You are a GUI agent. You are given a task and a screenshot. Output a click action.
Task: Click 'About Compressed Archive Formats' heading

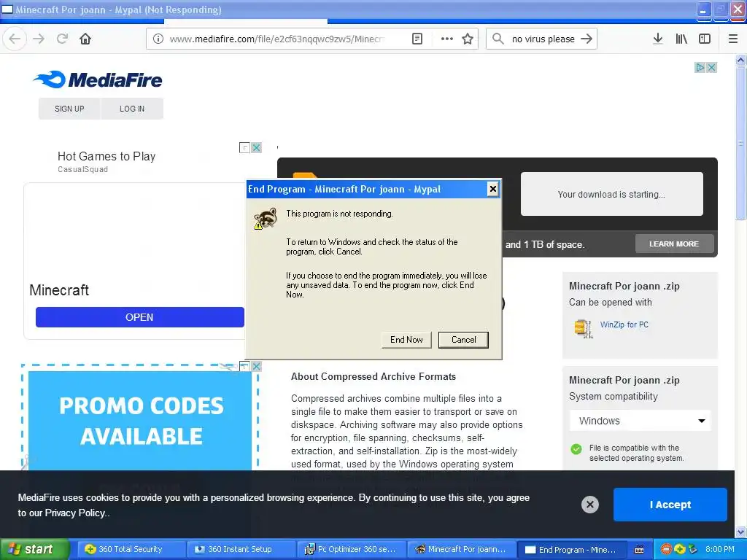(373, 376)
